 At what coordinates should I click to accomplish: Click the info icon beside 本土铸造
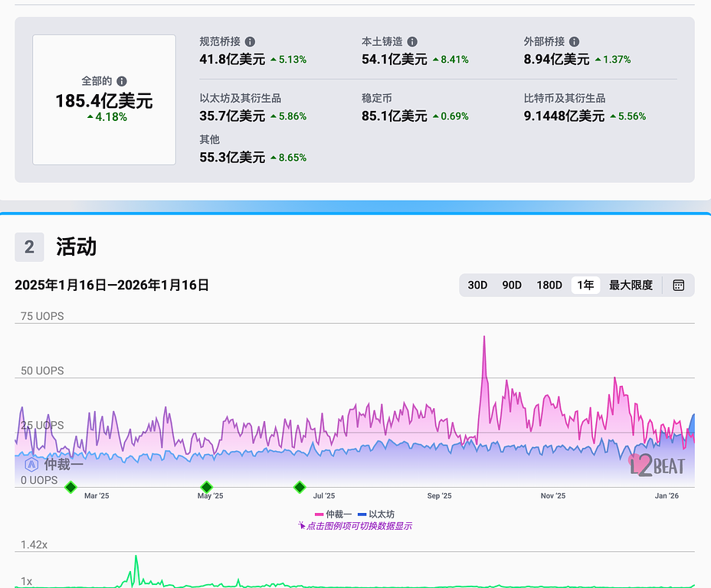pyautogui.click(x=412, y=42)
